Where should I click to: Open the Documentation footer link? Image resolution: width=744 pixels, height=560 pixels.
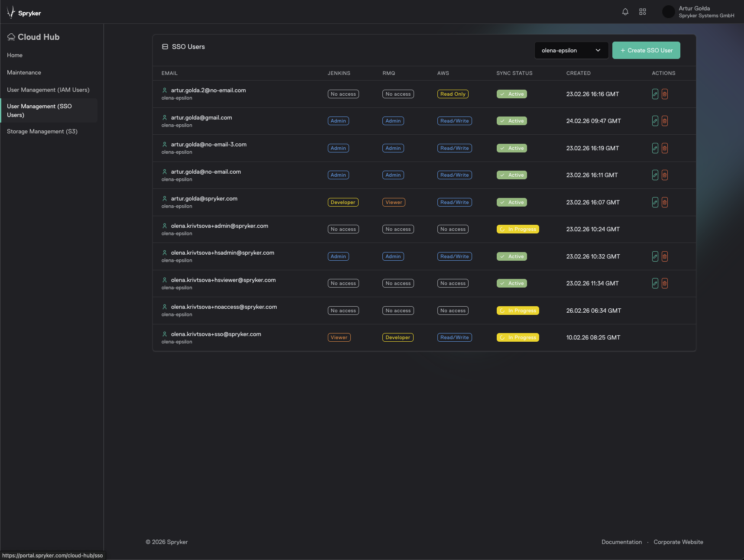[621, 542]
